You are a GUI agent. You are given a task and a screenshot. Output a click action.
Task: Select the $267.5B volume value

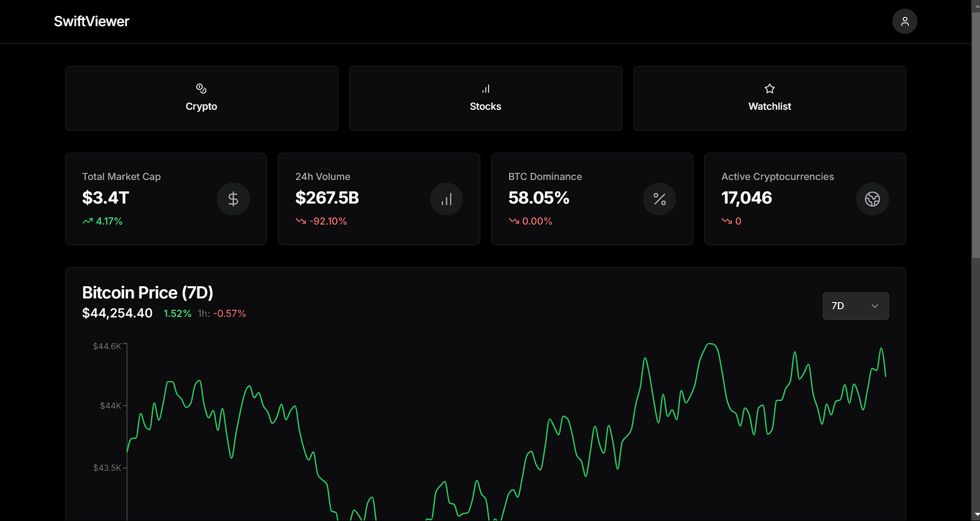coord(327,198)
